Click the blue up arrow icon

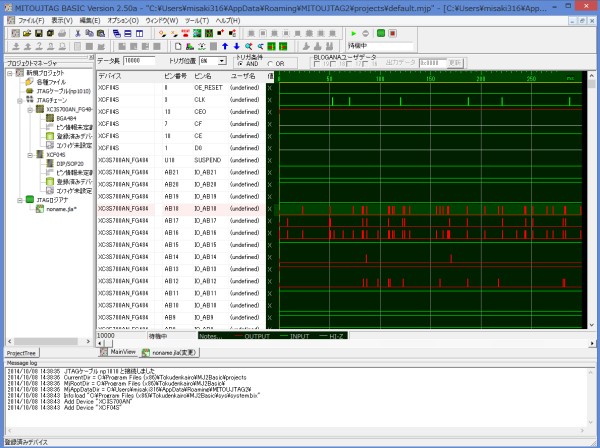(225, 46)
